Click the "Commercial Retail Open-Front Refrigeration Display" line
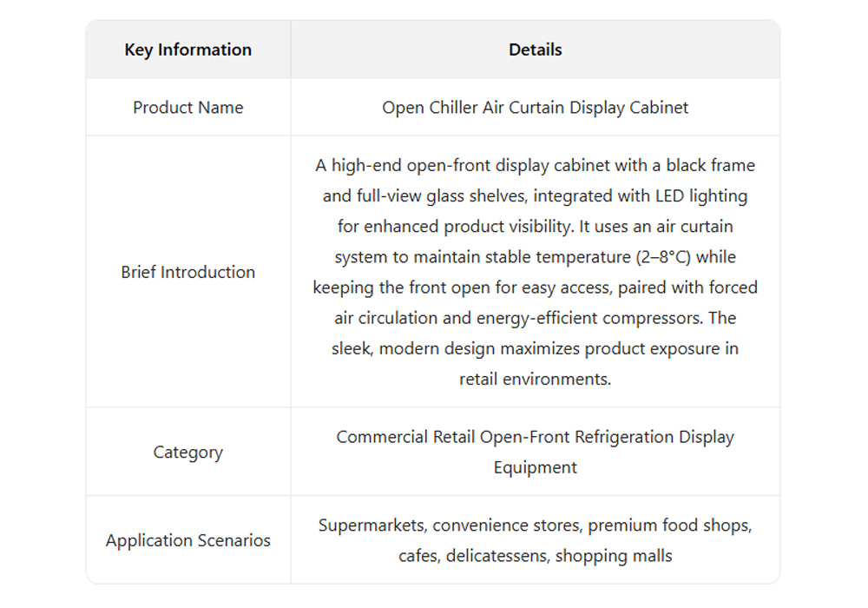 point(535,437)
